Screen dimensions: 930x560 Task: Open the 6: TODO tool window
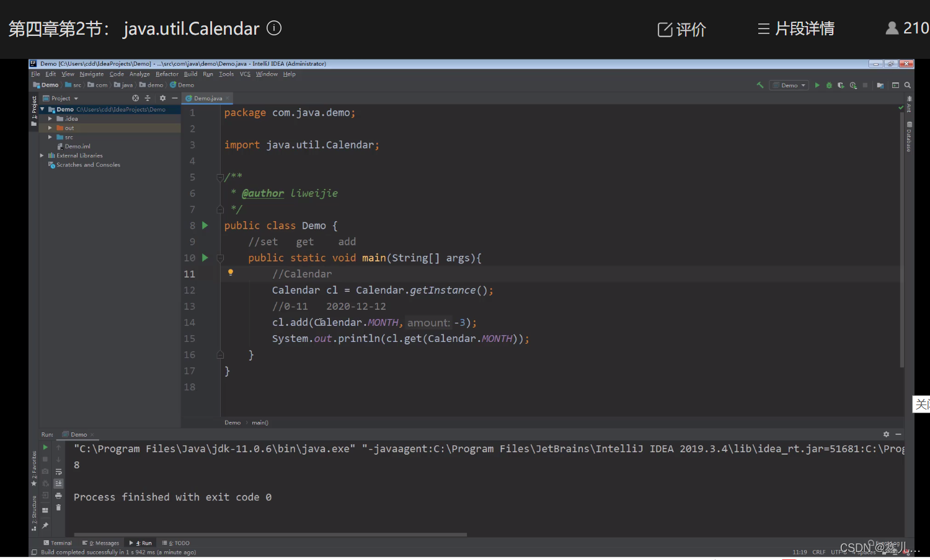click(175, 543)
